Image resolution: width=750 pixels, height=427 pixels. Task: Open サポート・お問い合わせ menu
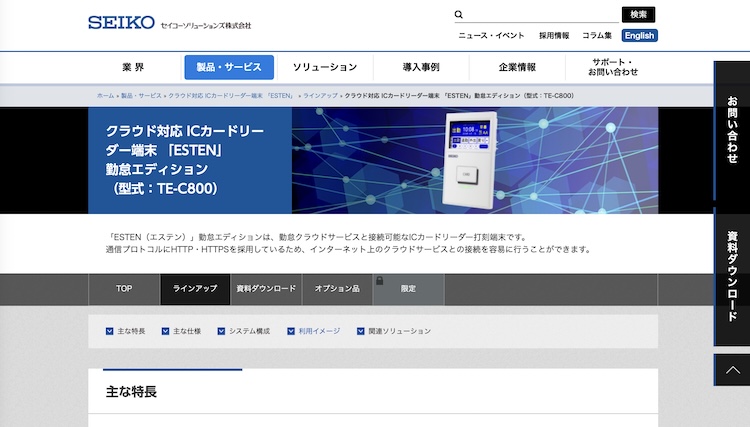coord(613,67)
